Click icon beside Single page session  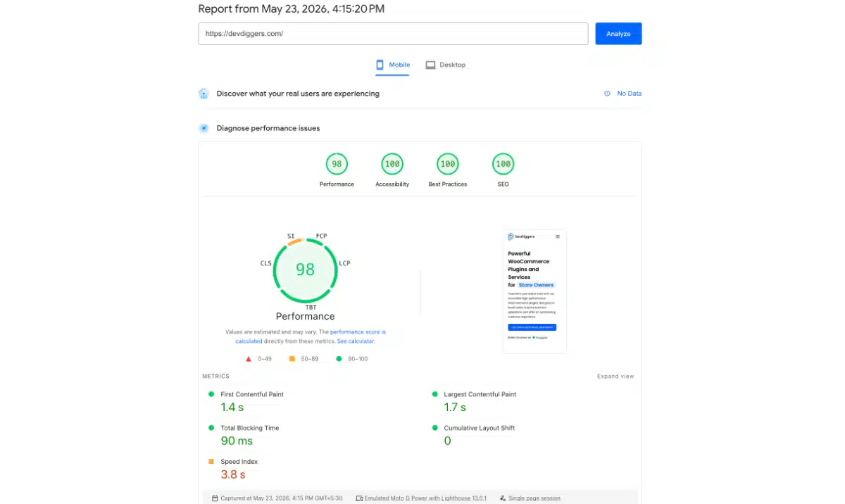point(503,498)
